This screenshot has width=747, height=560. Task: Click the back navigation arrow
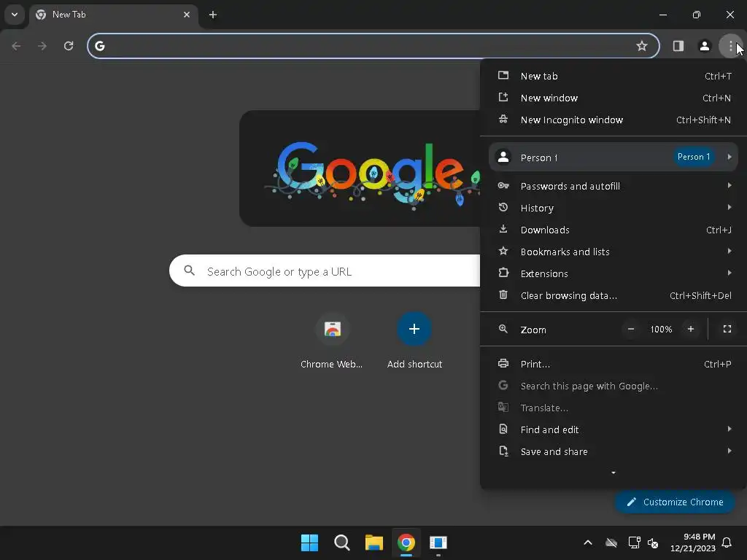coord(16,46)
